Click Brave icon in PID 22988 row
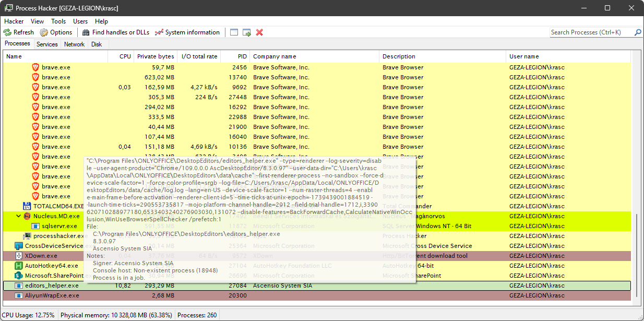 pos(35,117)
